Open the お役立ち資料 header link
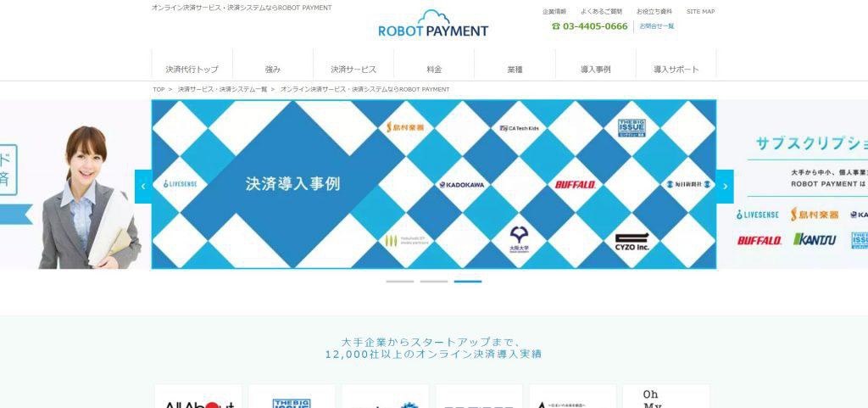 point(654,11)
